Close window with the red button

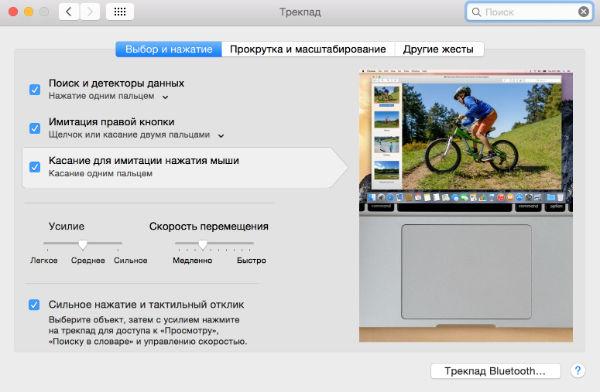coord(13,12)
